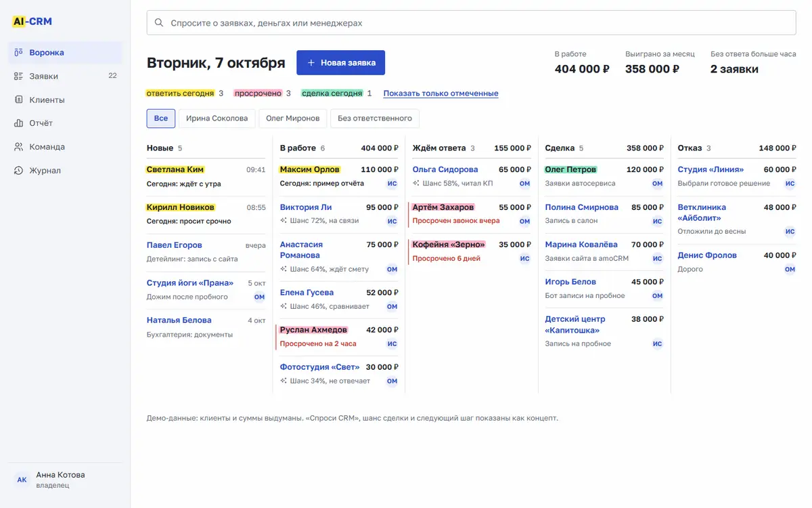Filter by Олег Миронов
Viewport: 812px width, 508px height.
point(292,119)
